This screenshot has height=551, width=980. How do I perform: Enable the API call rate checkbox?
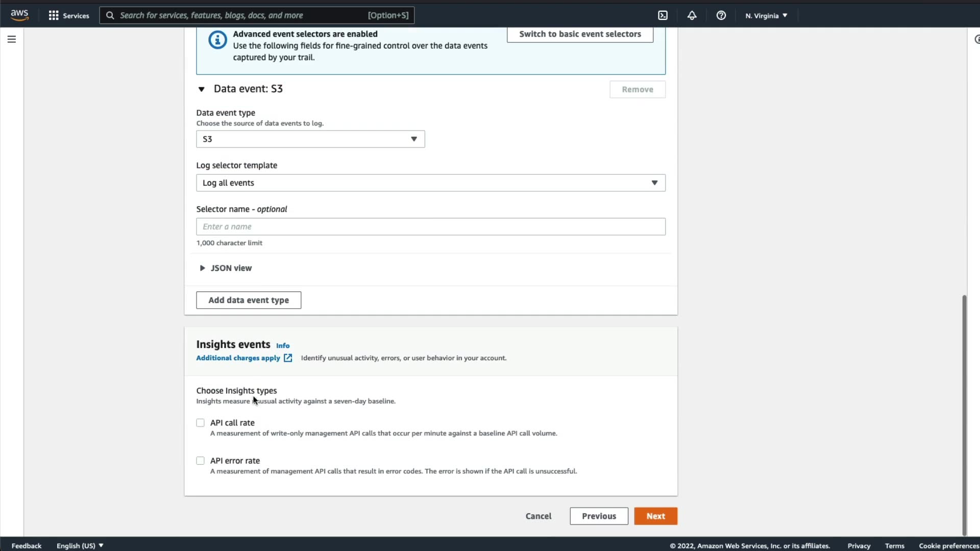pyautogui.click(x=200, y=423)
